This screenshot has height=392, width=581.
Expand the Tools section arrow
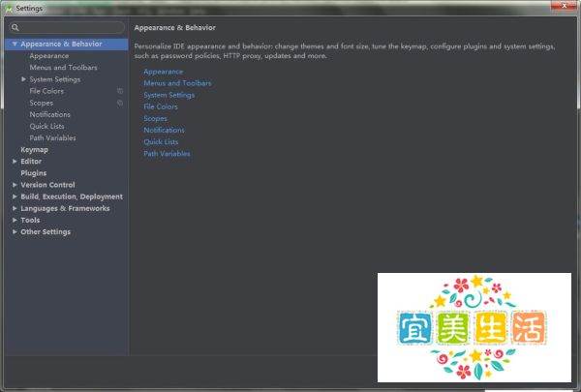[15, 220]
